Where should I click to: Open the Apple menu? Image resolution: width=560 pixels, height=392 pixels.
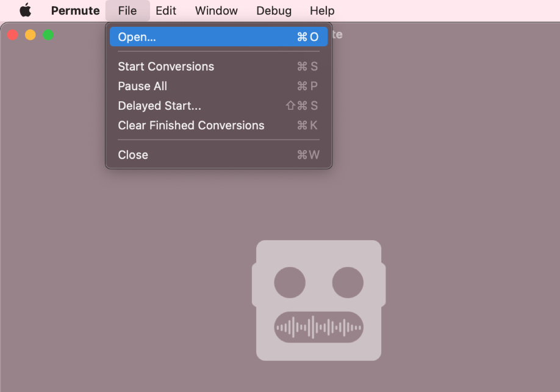25,11
